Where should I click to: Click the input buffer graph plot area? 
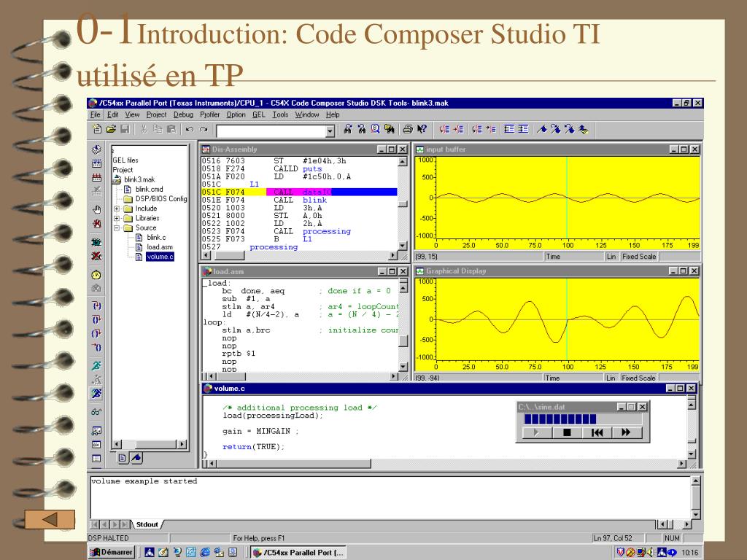pos(568,198)
